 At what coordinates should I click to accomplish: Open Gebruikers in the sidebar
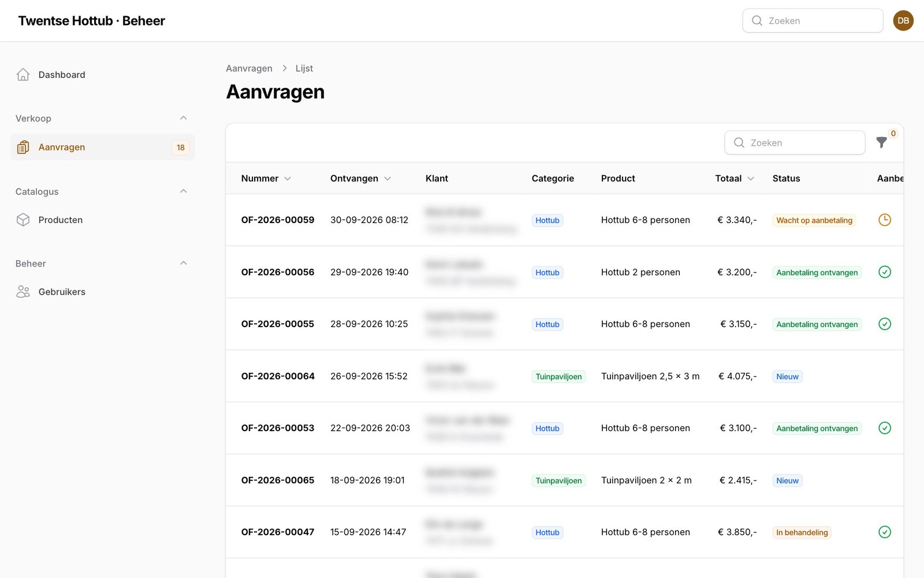coord(103,292)
